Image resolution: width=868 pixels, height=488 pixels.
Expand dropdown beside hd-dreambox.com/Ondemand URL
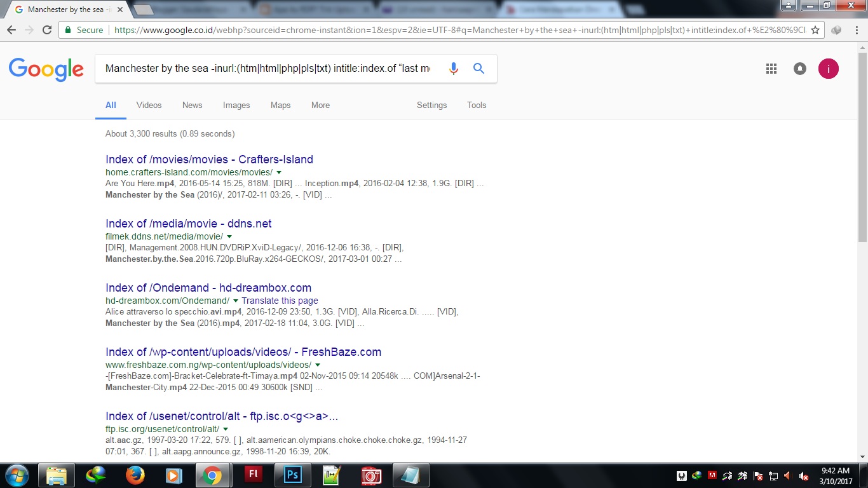236,301
